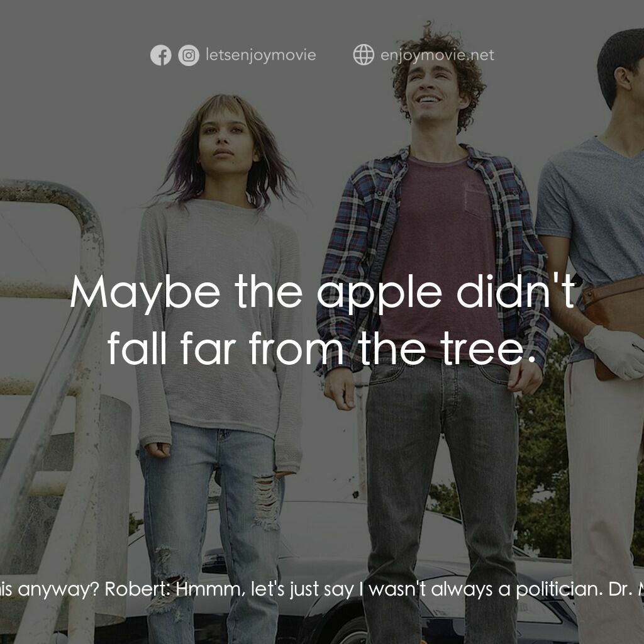The image size is (644, 644).
Task: Open the letsenjoymovie social handle
Action: [x=261, y=55]
